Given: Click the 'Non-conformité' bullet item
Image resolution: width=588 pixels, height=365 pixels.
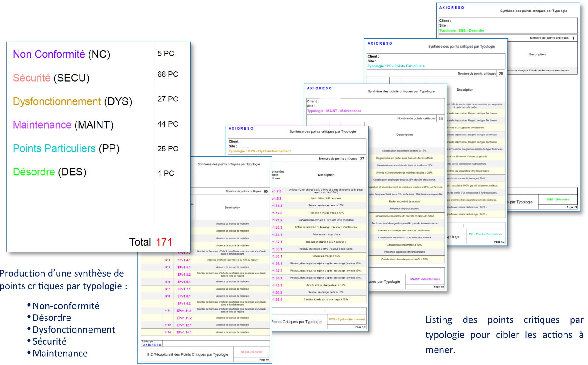Looking at the screenshot, I should (x=66, y=306).
